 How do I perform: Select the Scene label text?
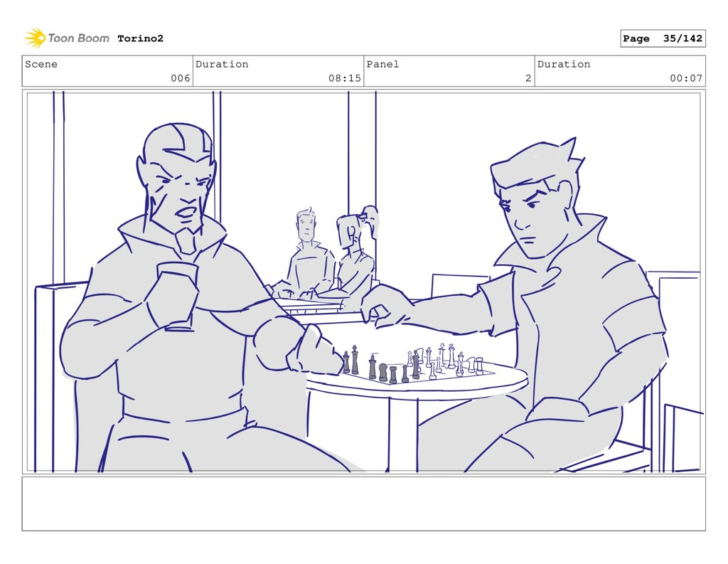pyautogui.click(x=41, y=64)
